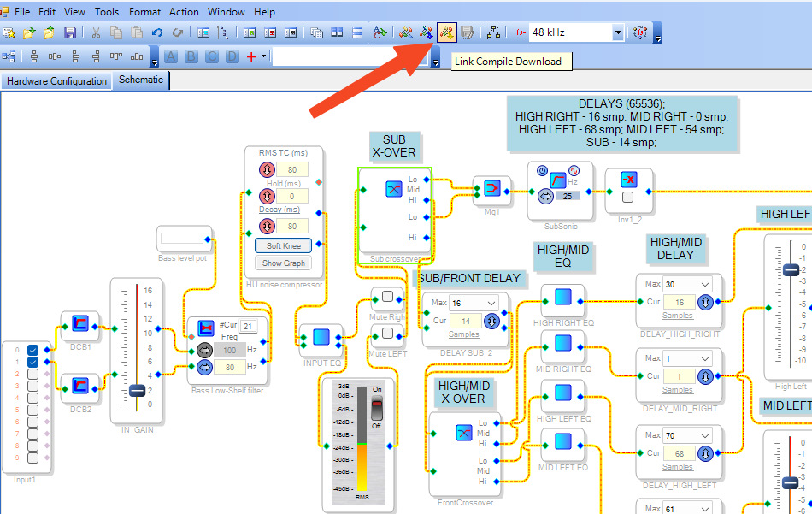This screenshot has width=812, height=514.
Task: Check input channel 5 checkbox
Action: coord(32,410)
